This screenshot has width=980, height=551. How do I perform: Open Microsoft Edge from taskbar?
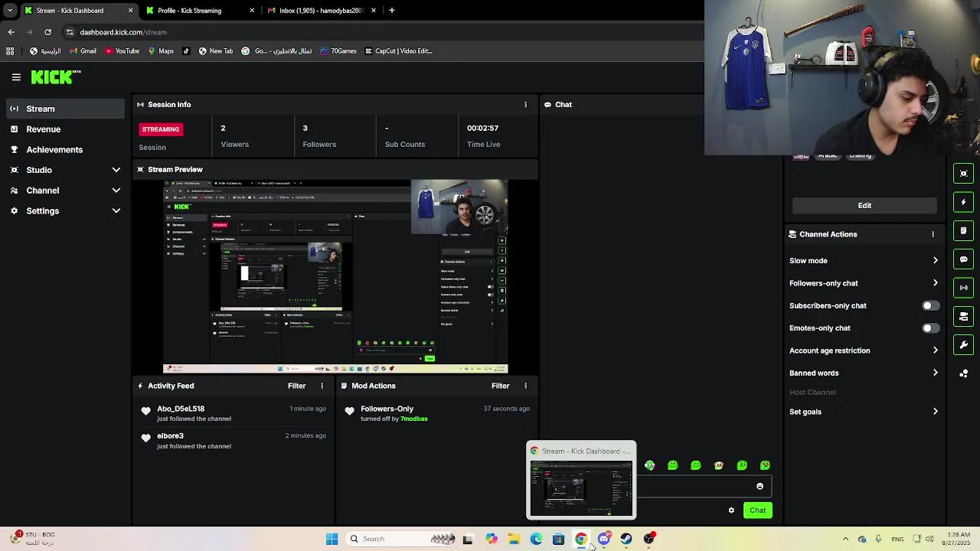(536, 539)
